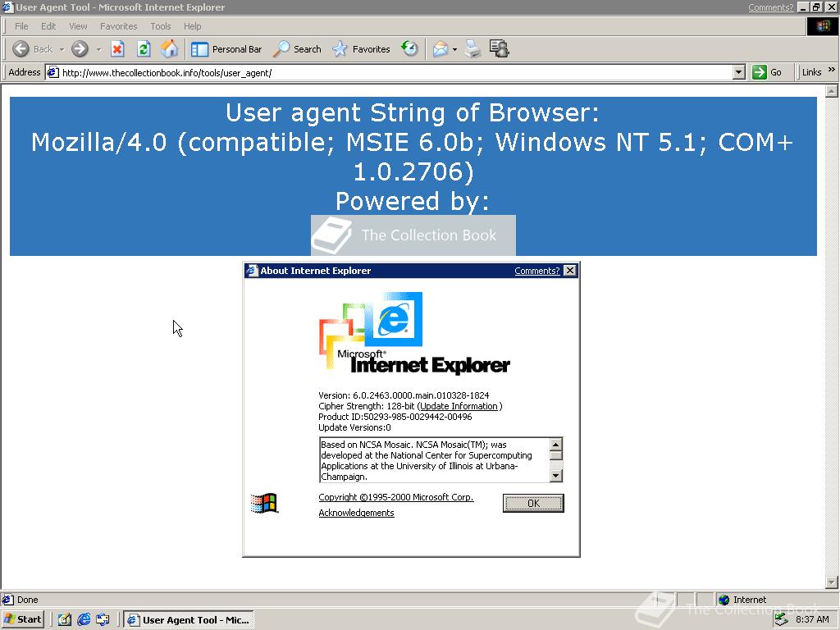Screen dimensions: 840x630
Task: Expand the Back history dropdown arrow
Action: pos(62,49)
